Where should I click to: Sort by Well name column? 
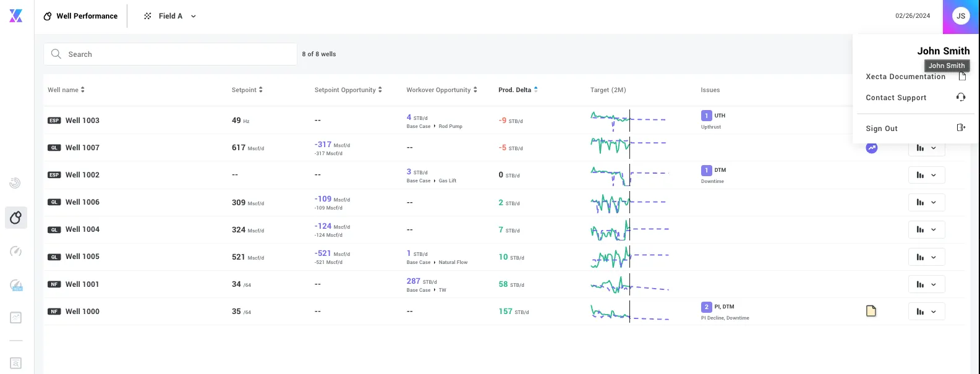[66, 90]
